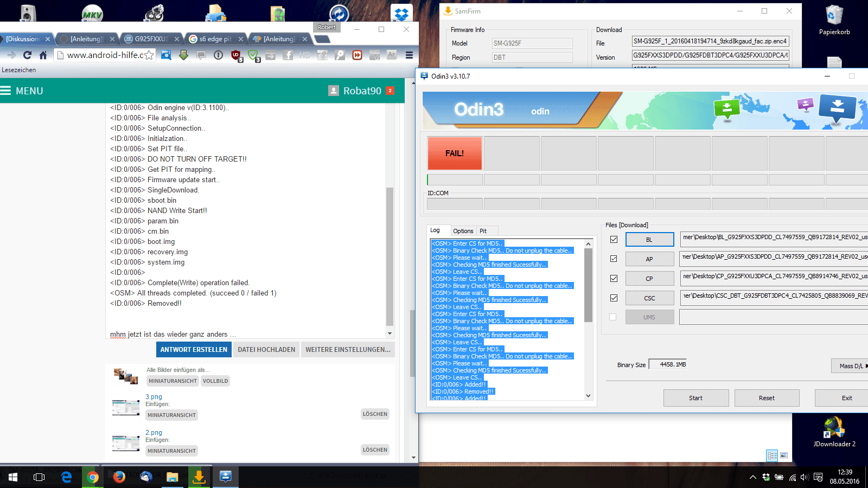Insert all images as VOLLBILD
Image resolution: width=868 pixels, height=488 pixels.
pyautogui.click(x=215, y=381)
